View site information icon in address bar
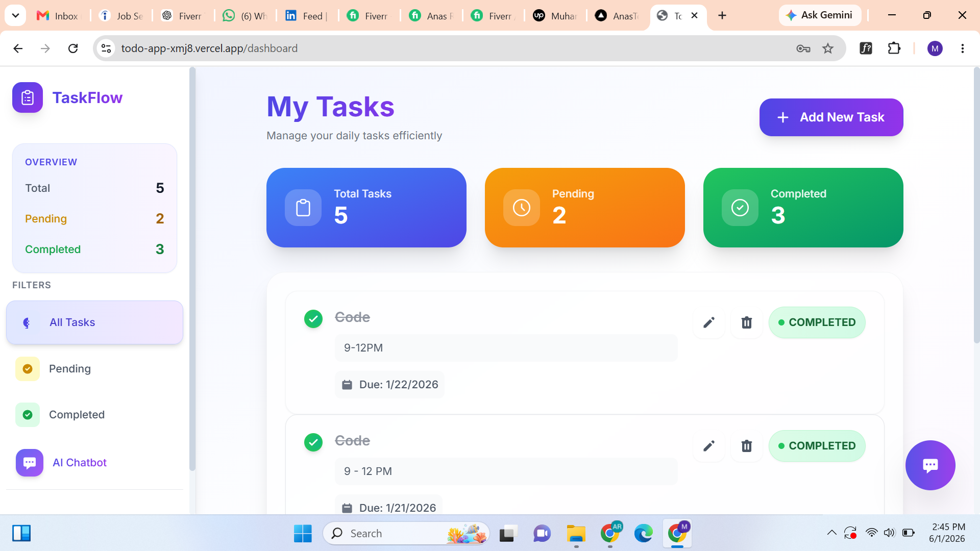Screen dimensions: 980x551 pos(106,48)
